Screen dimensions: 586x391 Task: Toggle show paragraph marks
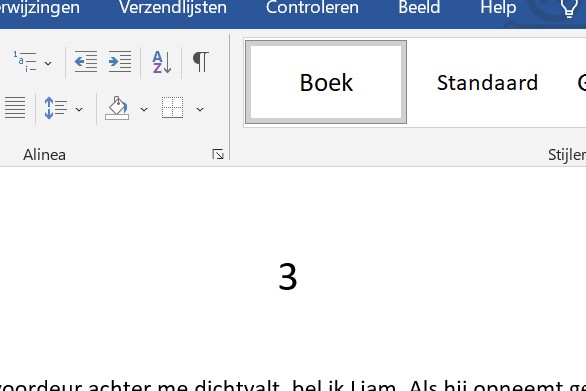pyautogui.click(x=201, y=62)
